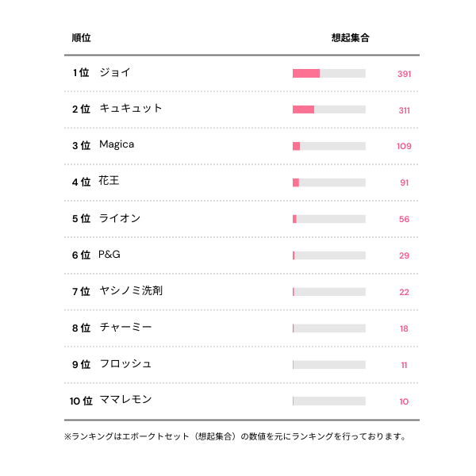Click the ライオン brand label
This screenshot has height=476, width=476.
(x=120, y=218)
